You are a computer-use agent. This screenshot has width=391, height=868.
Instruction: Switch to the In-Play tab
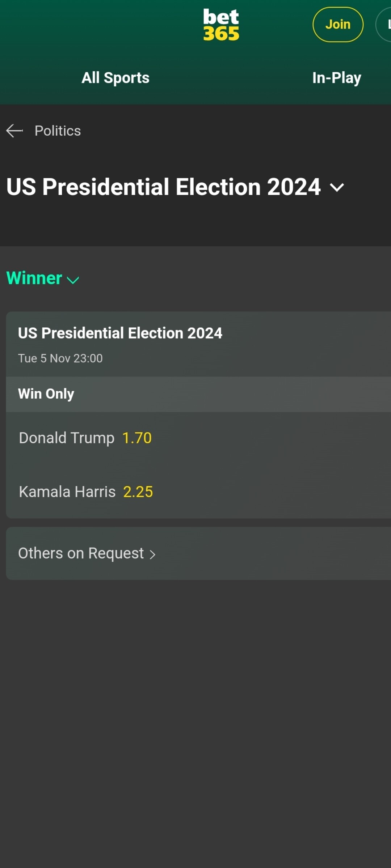[x=337, y=78]
